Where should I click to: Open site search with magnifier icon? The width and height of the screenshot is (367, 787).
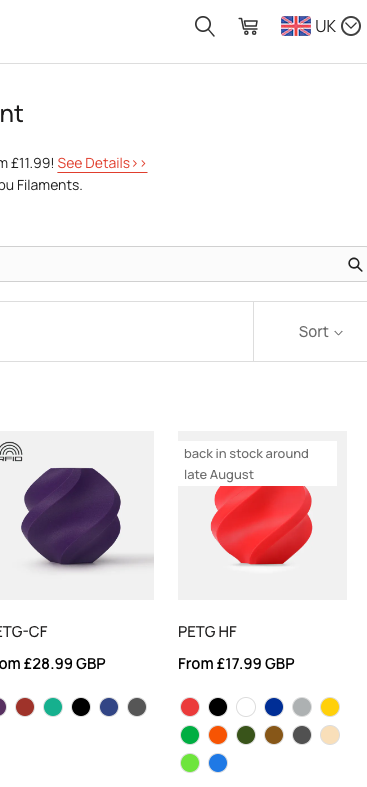[204, 26]
